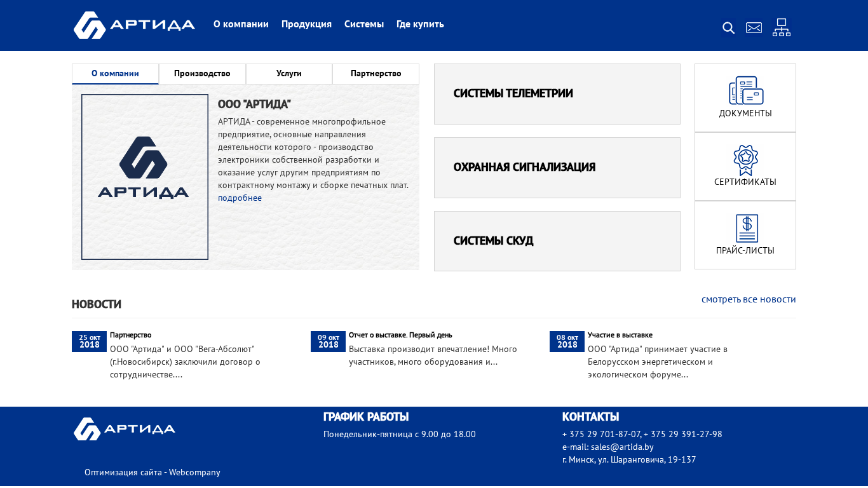868x488 pixels.
Task: Click the envelope mail icon
Action: pyautogui.click(x=754, y=28)
